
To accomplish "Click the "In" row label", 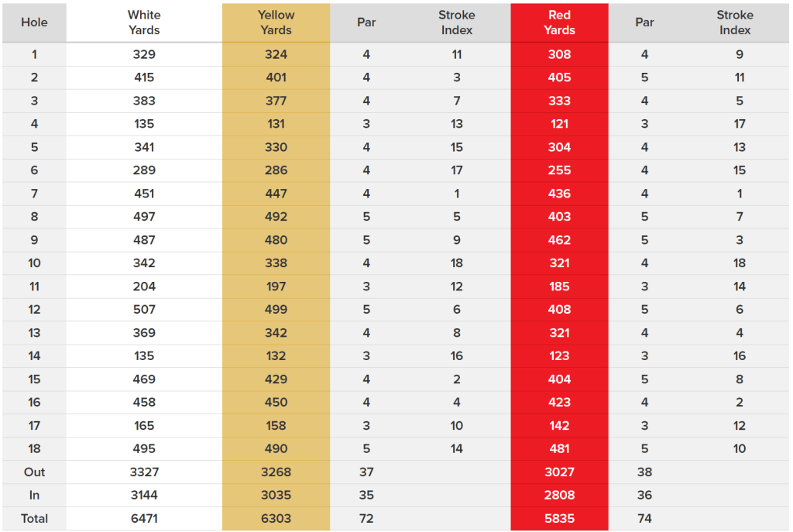I will click(x=34, y=495).
